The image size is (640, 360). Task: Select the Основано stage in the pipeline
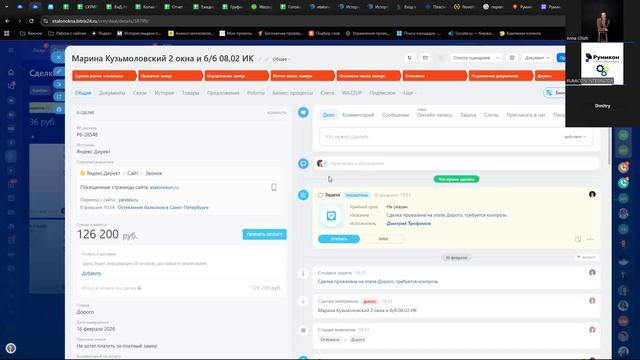(435, 76)
